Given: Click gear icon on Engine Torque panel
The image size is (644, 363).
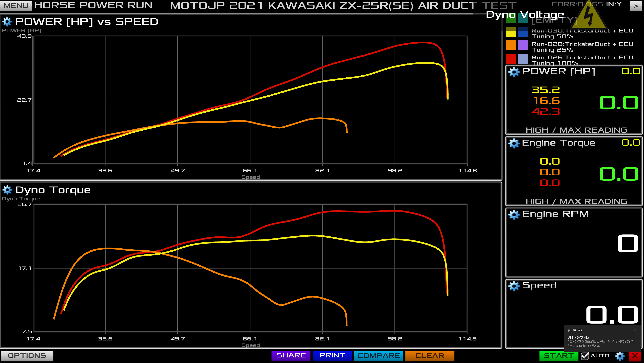Looking at the screenshot, I should click(514, 143).
